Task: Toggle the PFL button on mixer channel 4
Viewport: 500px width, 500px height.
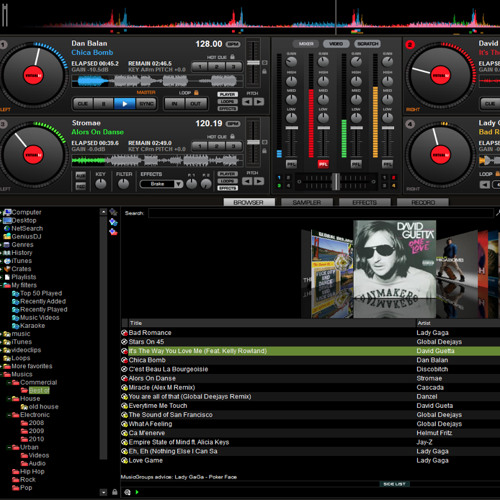Action: coord(387,164)
